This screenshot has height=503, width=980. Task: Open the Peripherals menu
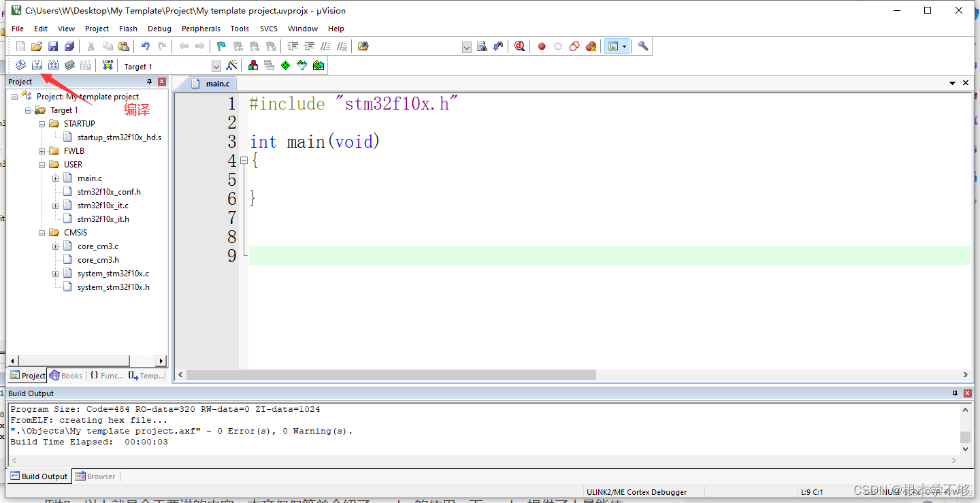tap(201, 29)
